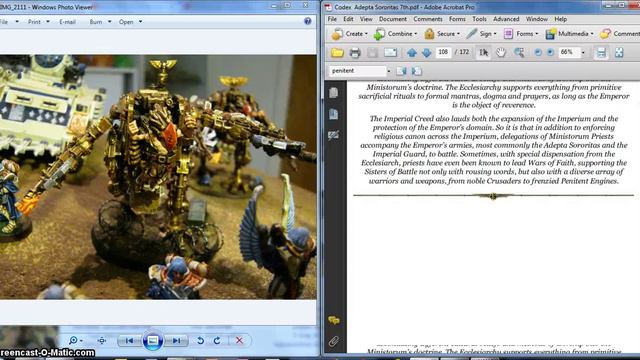Go to previous page with up arrow
This screenshot has height=360, width=640.
[x=412, y=53]
